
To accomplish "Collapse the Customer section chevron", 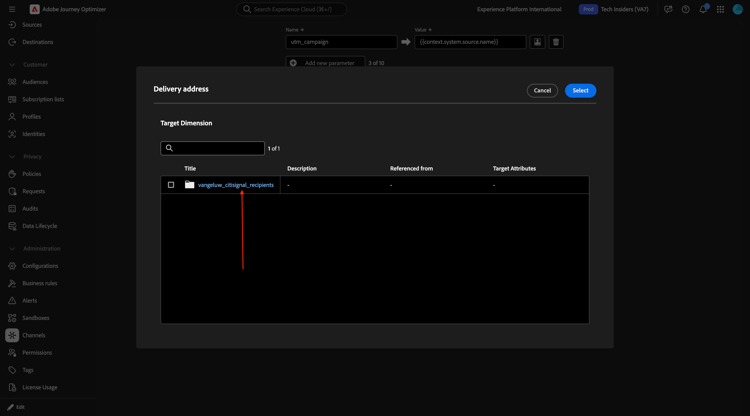I will point(12,65).
